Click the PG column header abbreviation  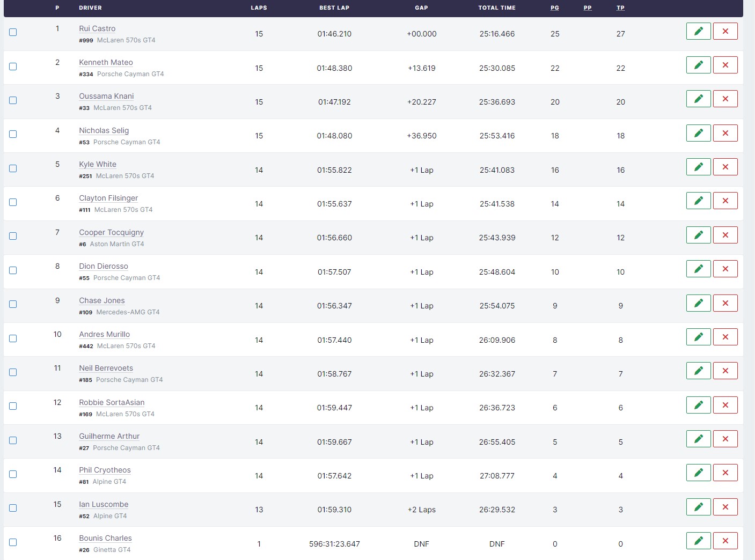[x=555, y=8]
